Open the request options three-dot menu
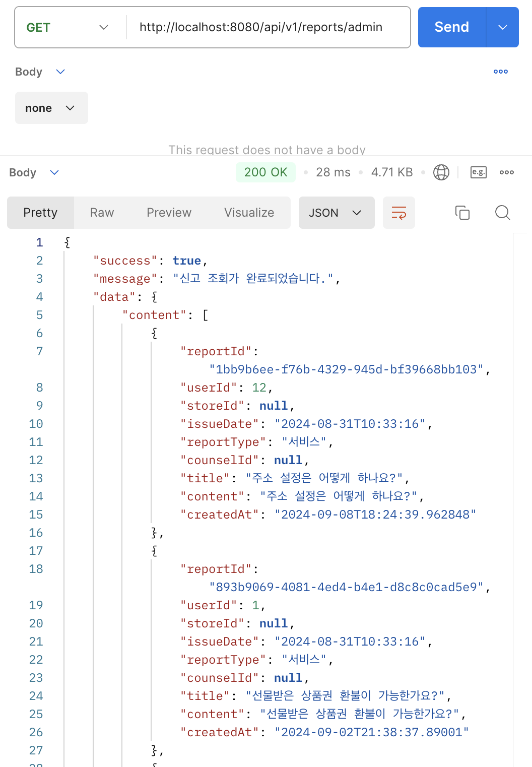 tap(500, 72)
